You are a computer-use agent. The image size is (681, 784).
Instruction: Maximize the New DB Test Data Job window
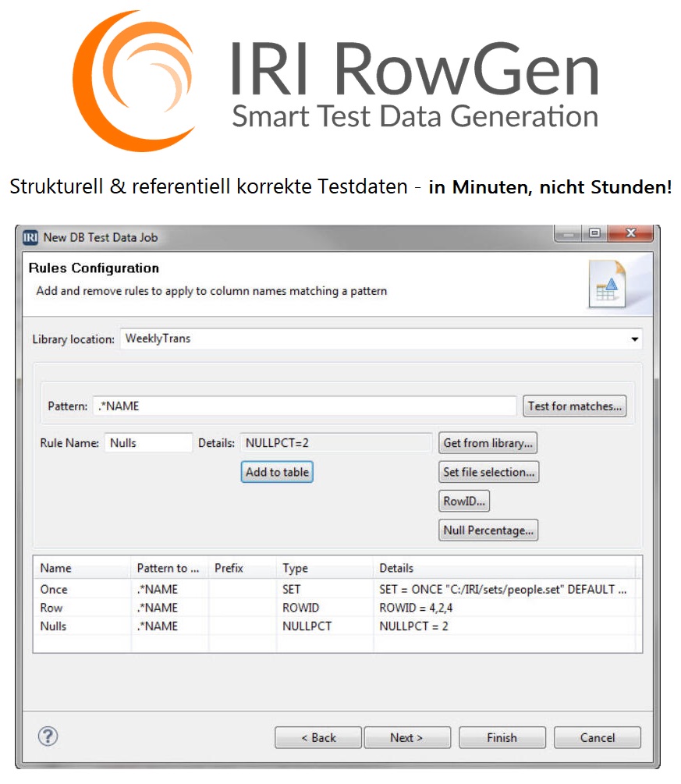(x=594, y=233)
